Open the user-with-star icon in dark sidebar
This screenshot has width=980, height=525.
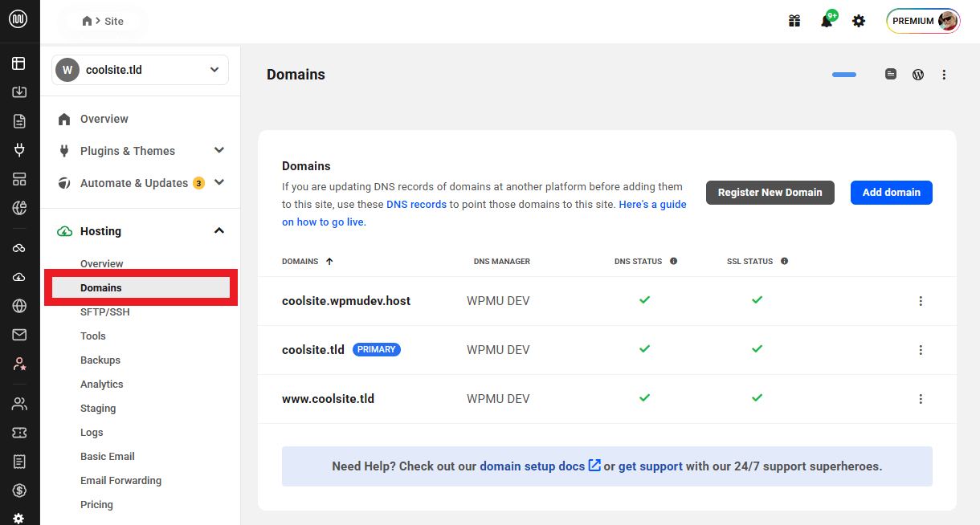coord(19,364)
